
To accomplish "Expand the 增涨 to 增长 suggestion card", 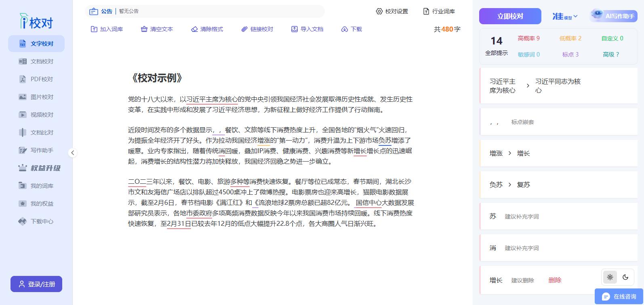I will pyautogui.click(x=558, y=153).
